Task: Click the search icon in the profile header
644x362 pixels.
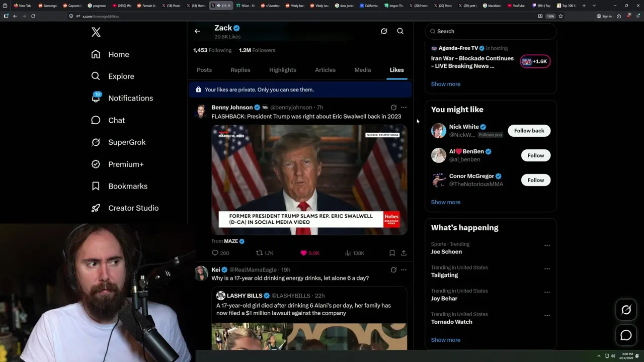Action: tap(400, 31)
